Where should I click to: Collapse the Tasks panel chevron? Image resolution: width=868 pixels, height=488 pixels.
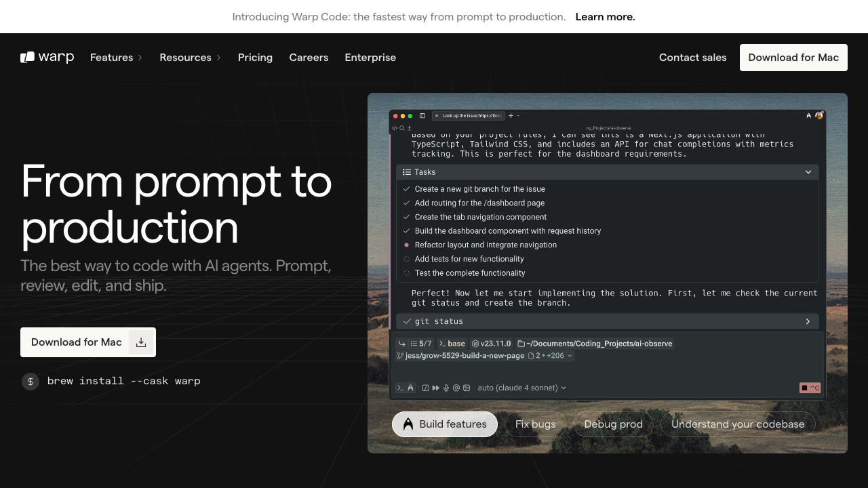pyautogui.click(x=808, y=172)
